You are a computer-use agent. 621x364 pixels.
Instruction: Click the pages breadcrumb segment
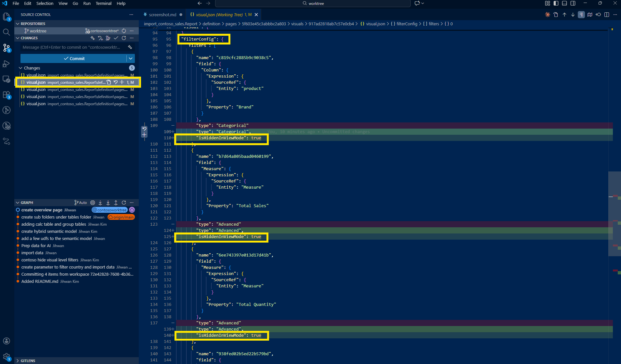(231, 24)
